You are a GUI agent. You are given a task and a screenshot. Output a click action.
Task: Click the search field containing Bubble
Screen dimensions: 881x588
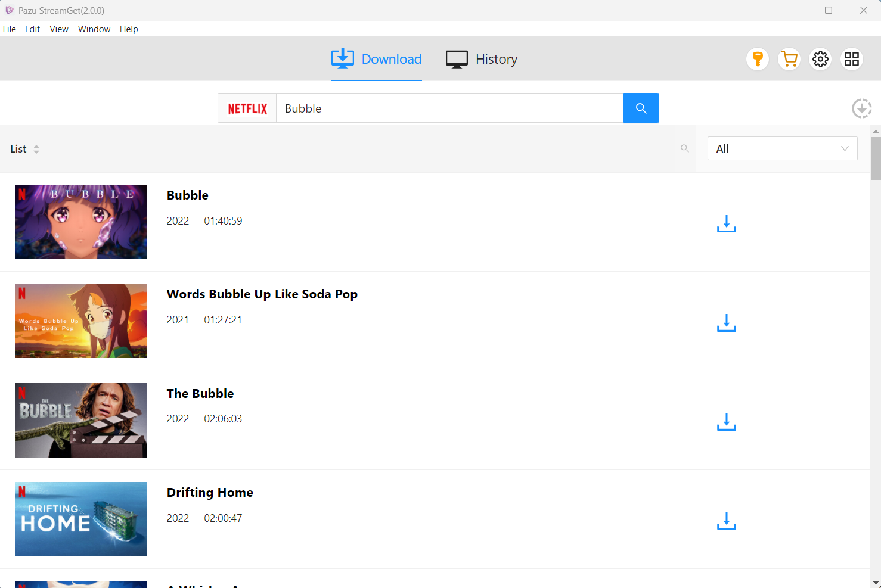(450, 108)
